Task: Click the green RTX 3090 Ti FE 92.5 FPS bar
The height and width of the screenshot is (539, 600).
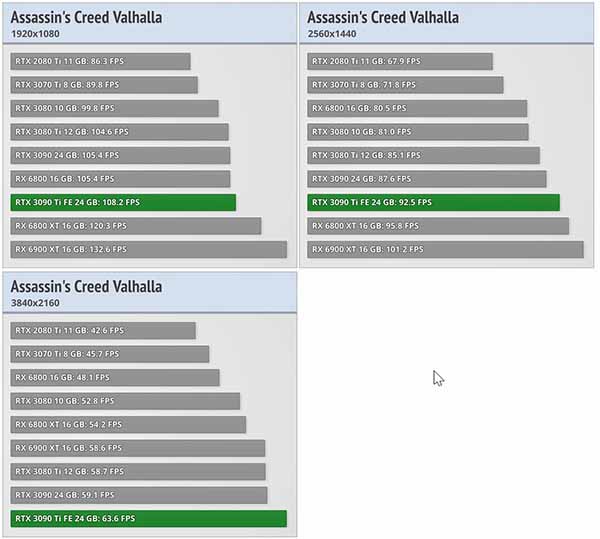Action: [x=434, y=202]
